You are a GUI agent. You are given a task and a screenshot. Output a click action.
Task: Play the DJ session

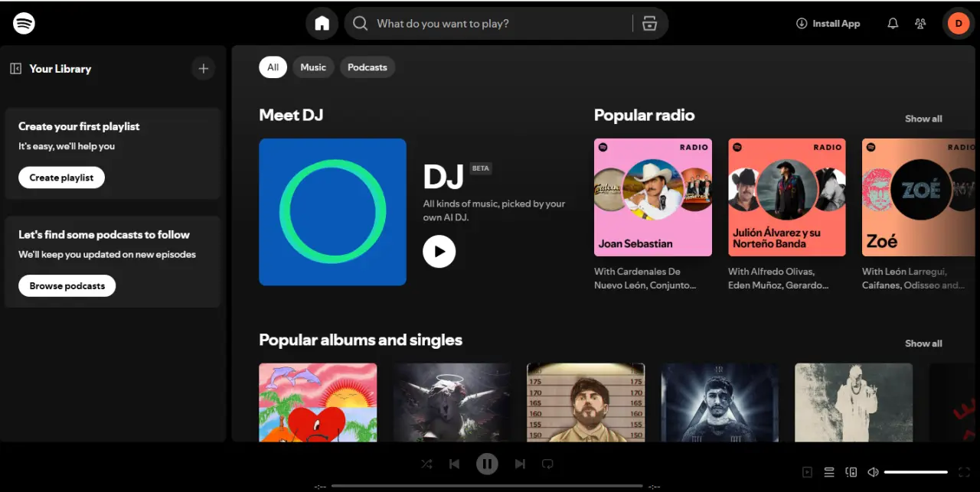tap(439, 251)
